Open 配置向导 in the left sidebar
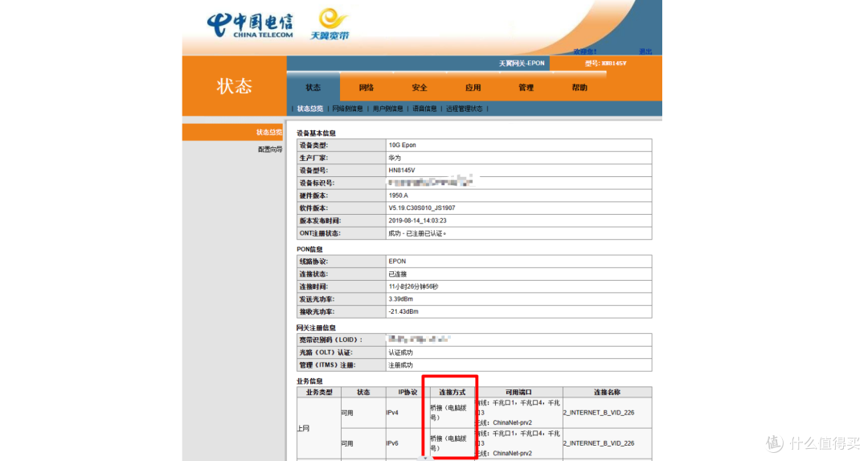The height and width of the screenshot is (461, 868). 270,150
